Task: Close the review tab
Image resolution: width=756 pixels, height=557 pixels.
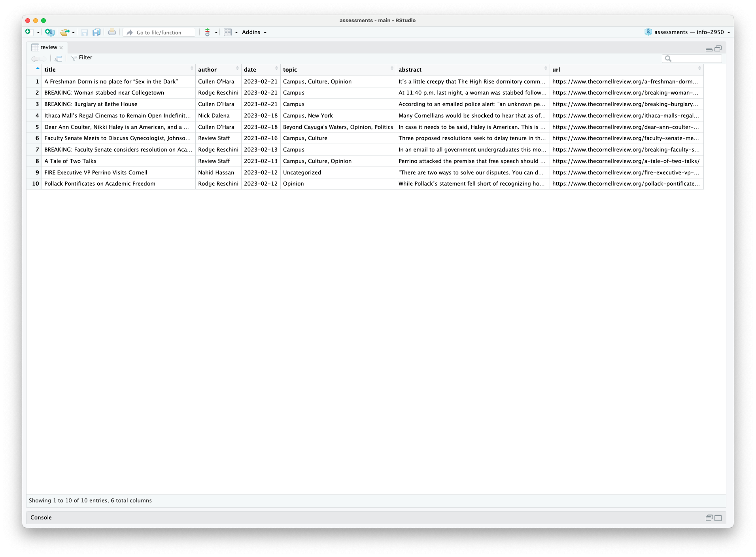Action: pyautogui.click(x=61, y=48)
